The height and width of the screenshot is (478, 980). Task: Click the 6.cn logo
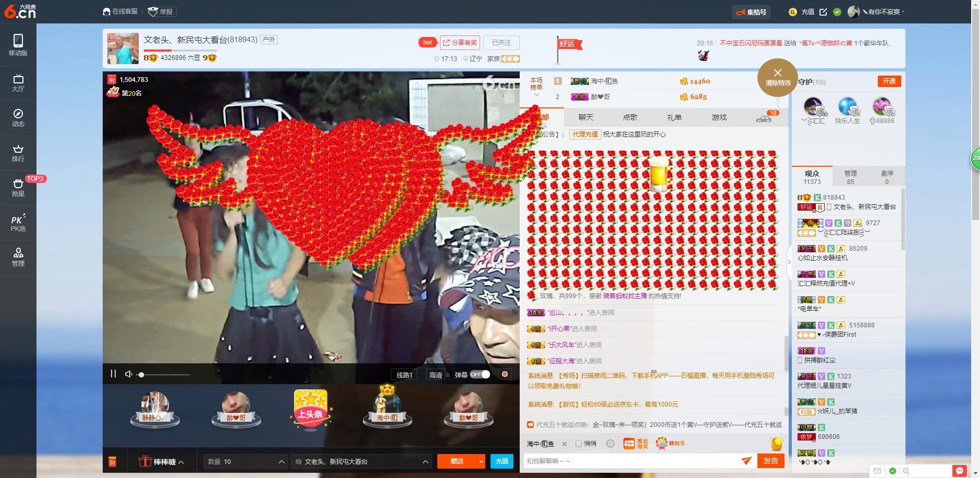point(20,11)
